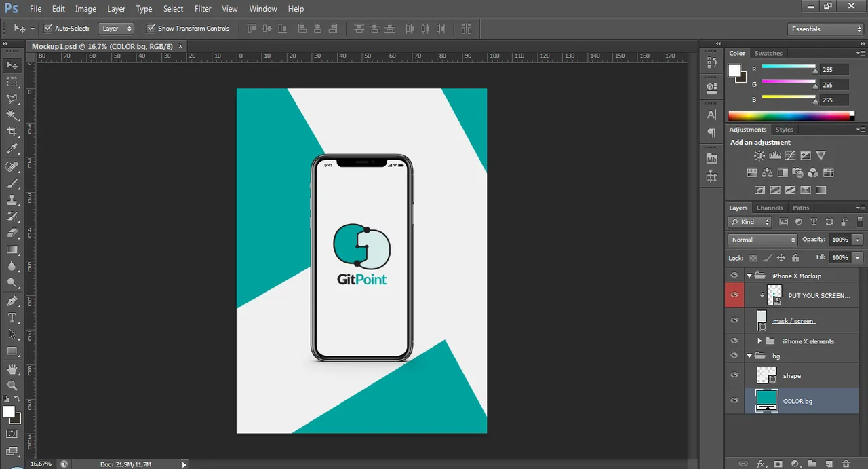868x469 pixels.
Task: Select the Path Selection tool
Action: click(12, 334)
